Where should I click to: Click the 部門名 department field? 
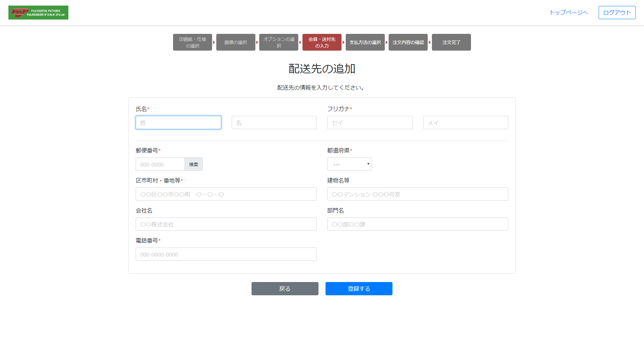418,224
